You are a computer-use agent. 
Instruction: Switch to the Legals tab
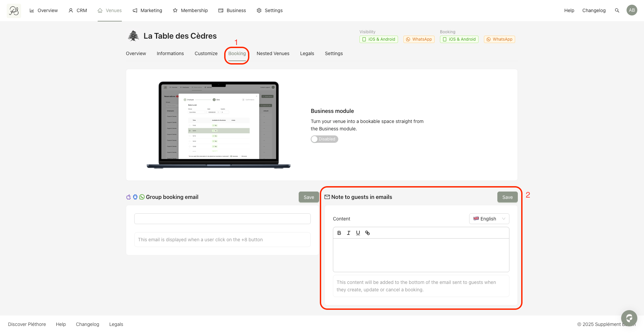pos(307,53)
